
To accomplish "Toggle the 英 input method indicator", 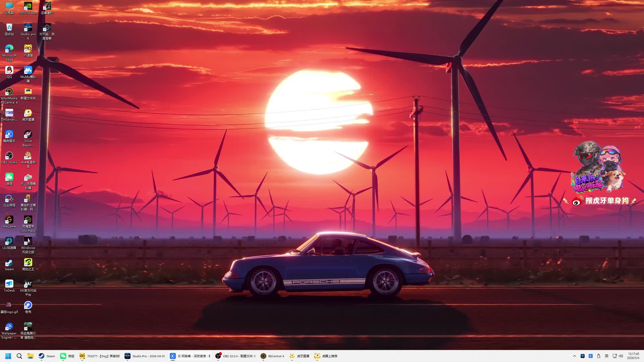I will click(x=606, y=356).
